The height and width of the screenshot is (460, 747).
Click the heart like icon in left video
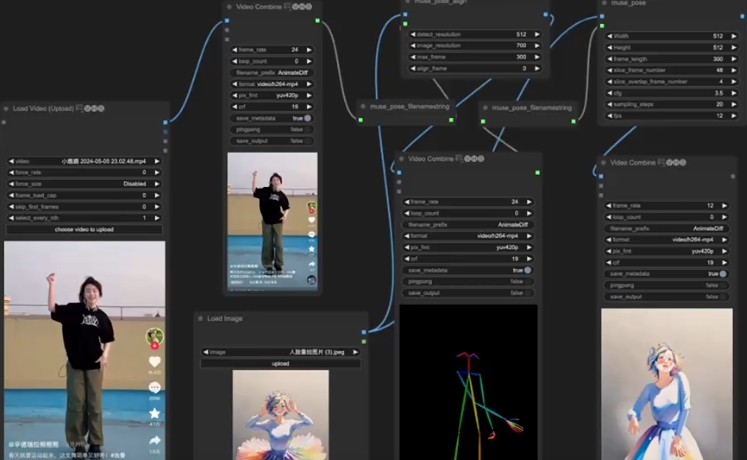(x=154, y=361)
